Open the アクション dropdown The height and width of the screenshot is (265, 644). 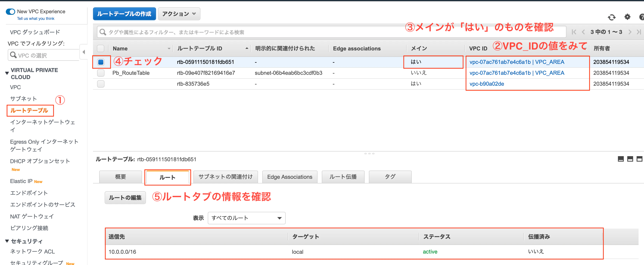point(179,14)
